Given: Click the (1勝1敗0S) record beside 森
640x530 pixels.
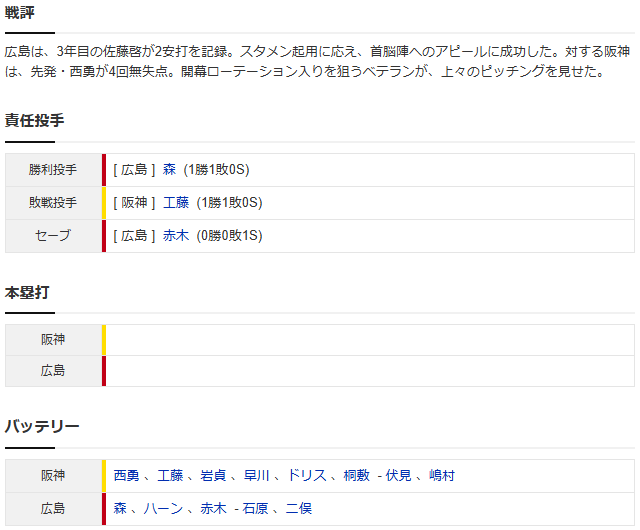Looking at the screenshot, I should pyautogui.click(x=216, y=169).
